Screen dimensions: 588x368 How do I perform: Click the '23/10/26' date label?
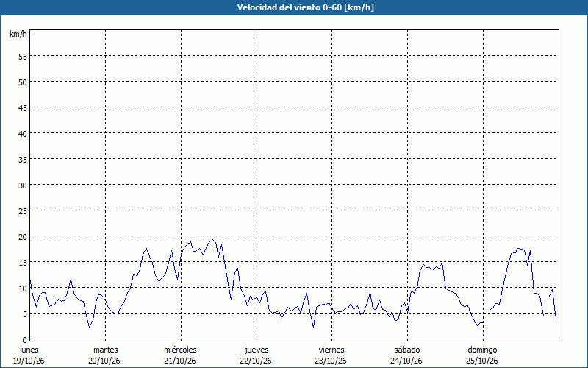tap(331, 361)
